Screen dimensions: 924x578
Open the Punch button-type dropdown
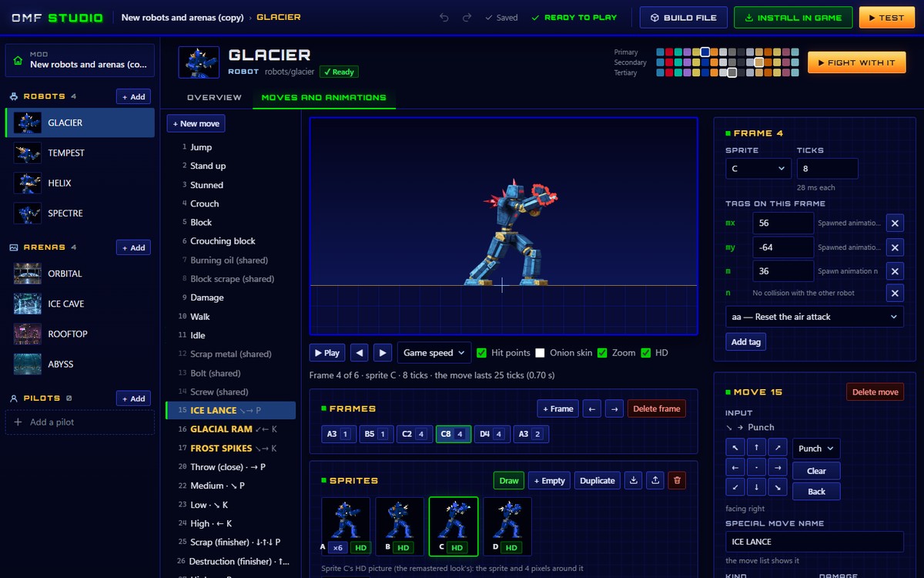[x=815, y=449]
